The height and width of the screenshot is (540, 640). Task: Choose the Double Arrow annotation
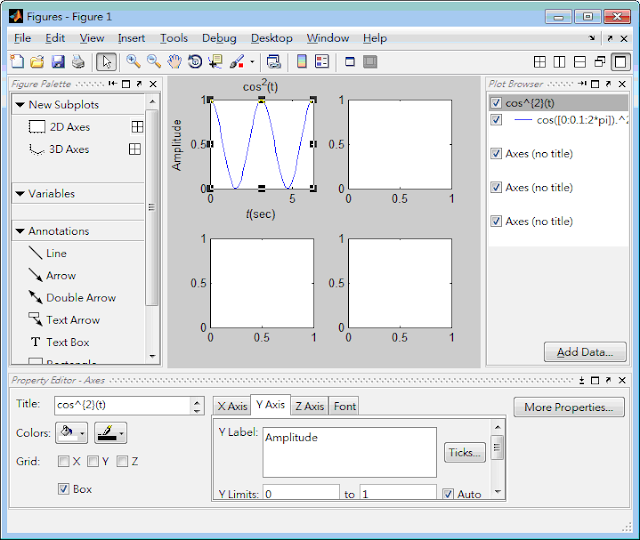(72, 298)
